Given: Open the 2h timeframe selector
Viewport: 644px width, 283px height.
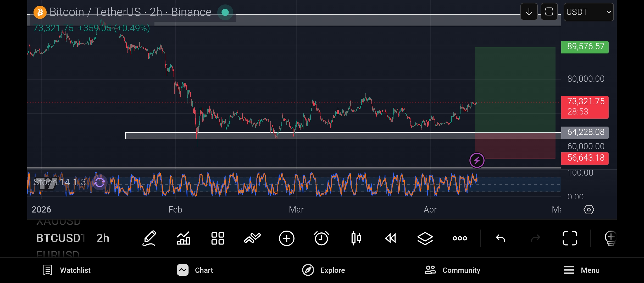Looking at the screenshot, I should click(x=103, y=238).
